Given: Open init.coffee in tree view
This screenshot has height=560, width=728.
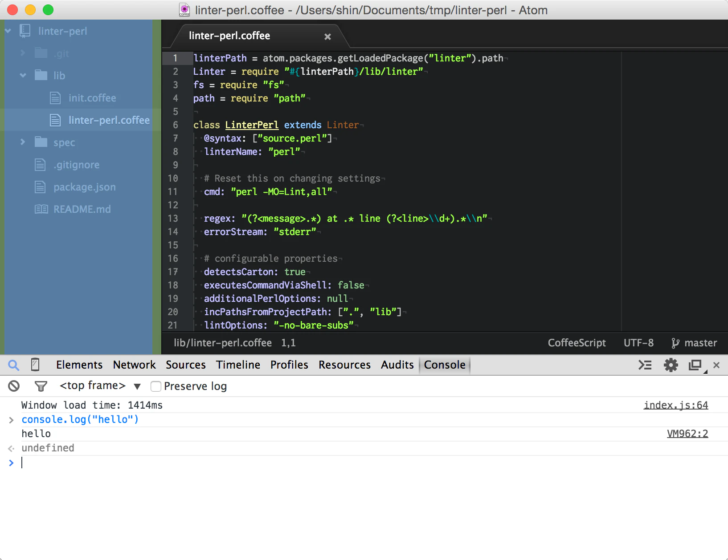Looking at the screenshot, I should tap(92, 98).
